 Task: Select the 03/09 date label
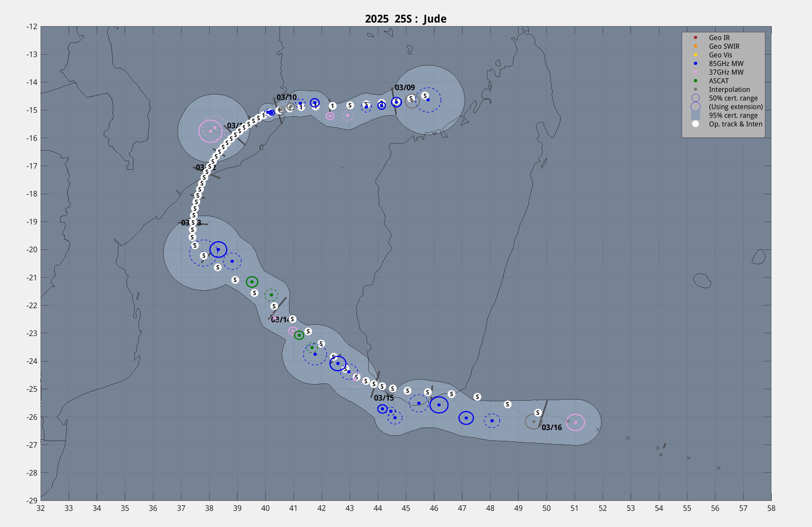(405, 88)
